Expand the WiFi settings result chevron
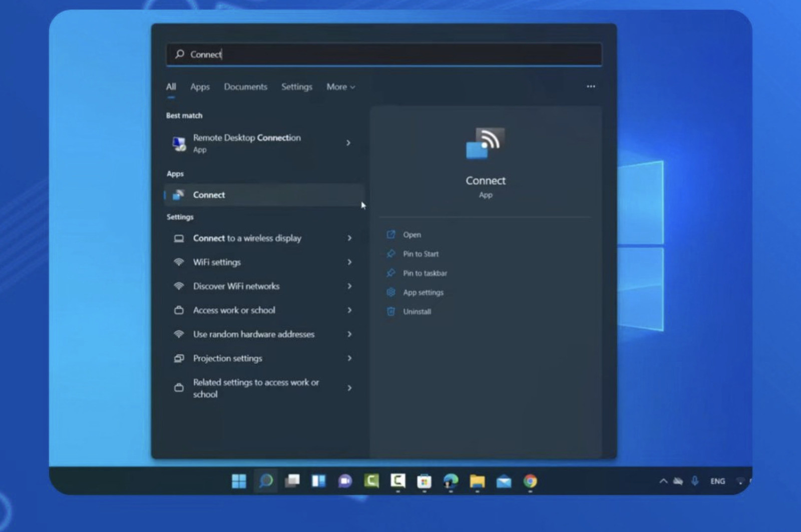The image size is (801, 532). pyautogui.click(x=349, y=262)
